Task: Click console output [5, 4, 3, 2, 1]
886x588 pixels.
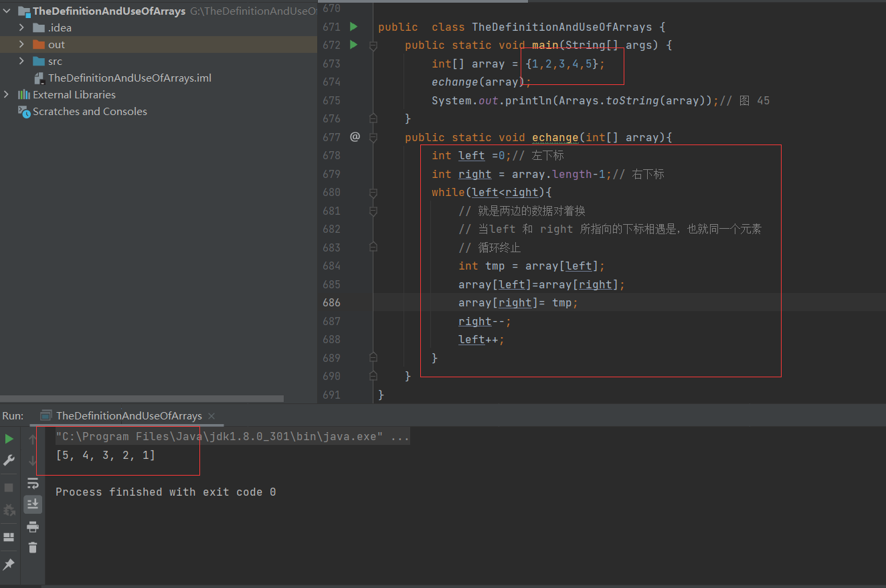Action: (105, 455)
